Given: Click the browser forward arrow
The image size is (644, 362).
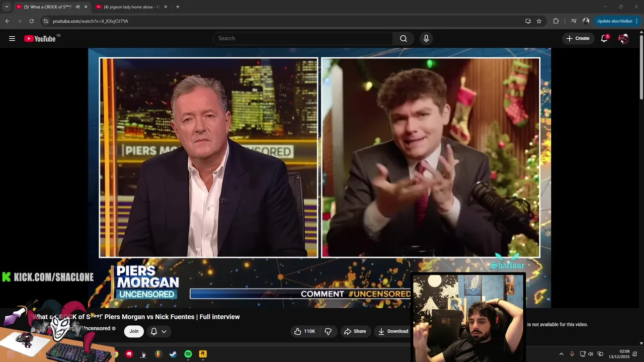Looking at the screenshot, I should [x=19, y=21].
